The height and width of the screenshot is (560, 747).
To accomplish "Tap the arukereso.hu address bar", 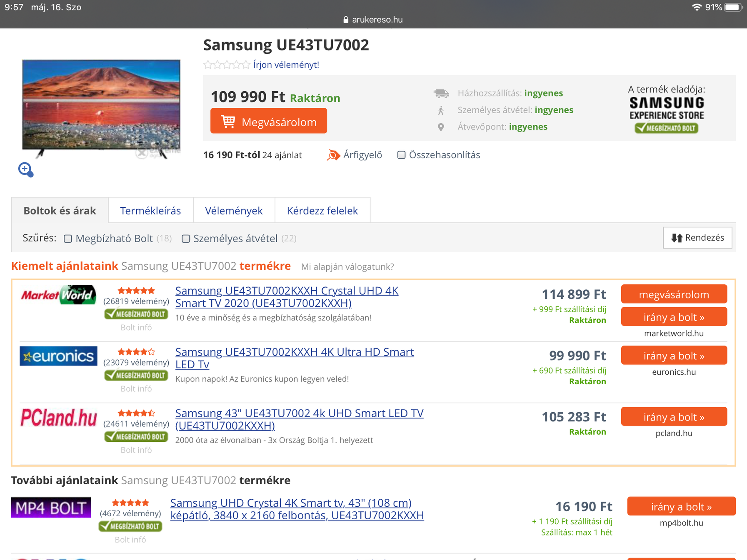I will click(x=373, y=20).
